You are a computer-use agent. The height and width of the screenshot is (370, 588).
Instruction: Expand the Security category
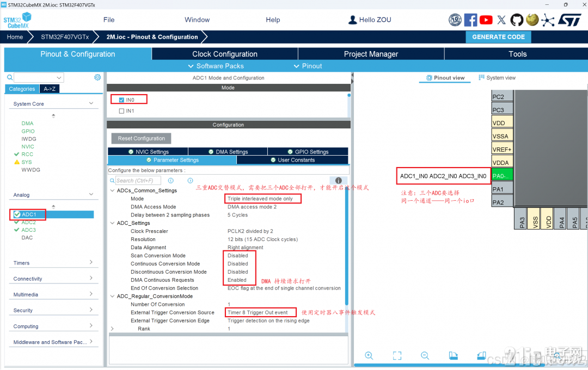coord(91,310)
